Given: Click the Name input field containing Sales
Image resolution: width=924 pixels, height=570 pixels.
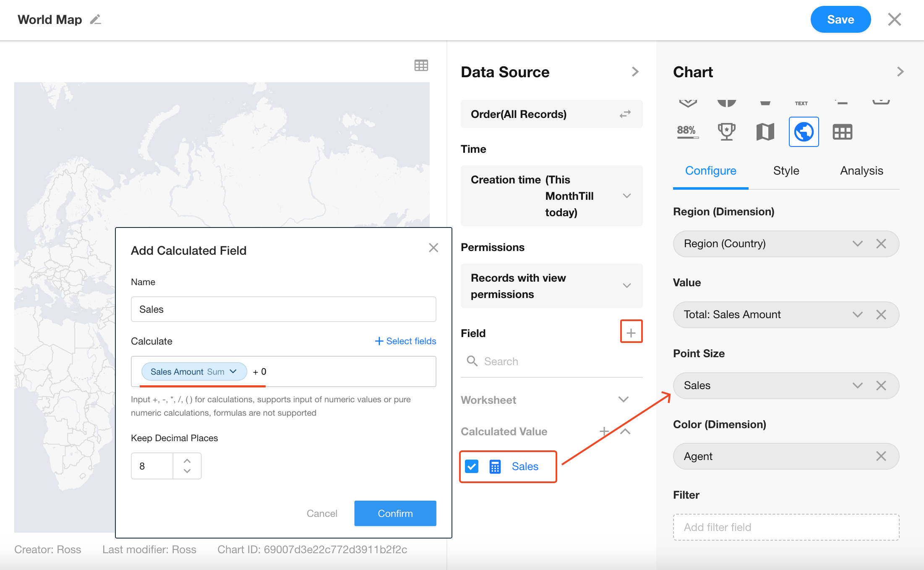Looking at the screenshot, I should (283, 309).
